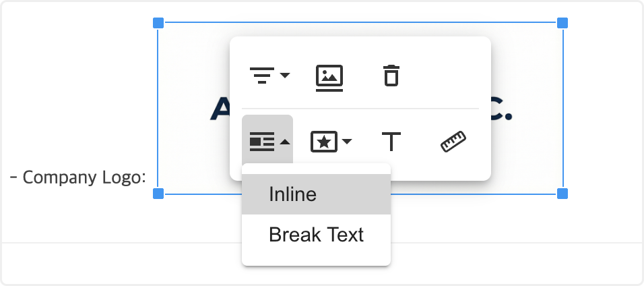
Task: Expand the dropdown arrow beside the Align icon
Action: click(285, 75)
